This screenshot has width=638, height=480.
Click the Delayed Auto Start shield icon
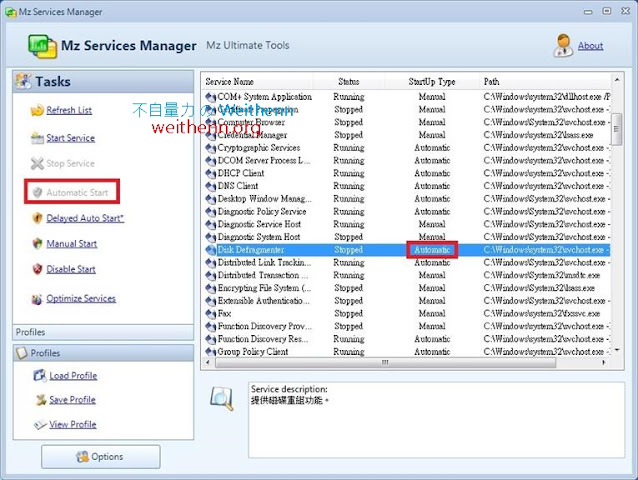pos(37,218)
